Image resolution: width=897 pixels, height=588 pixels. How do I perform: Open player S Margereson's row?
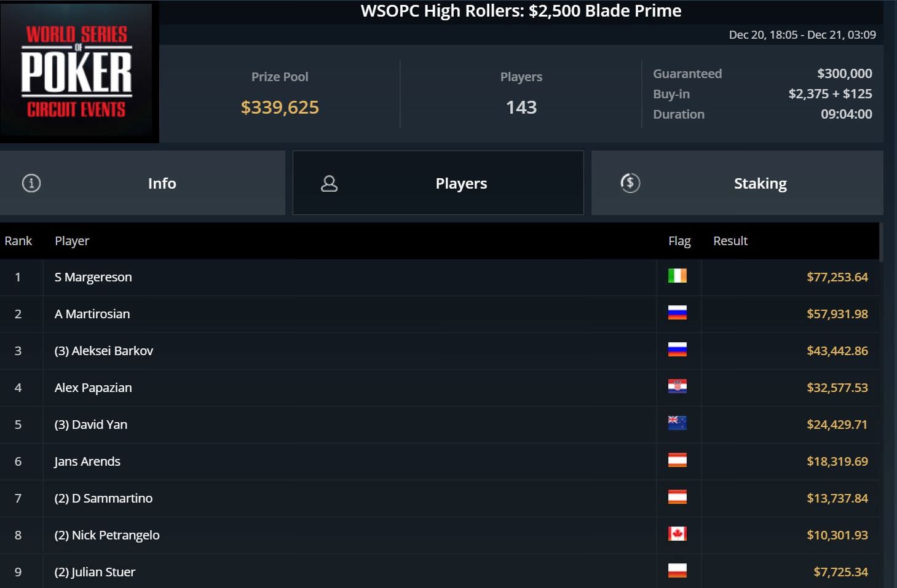93,277
